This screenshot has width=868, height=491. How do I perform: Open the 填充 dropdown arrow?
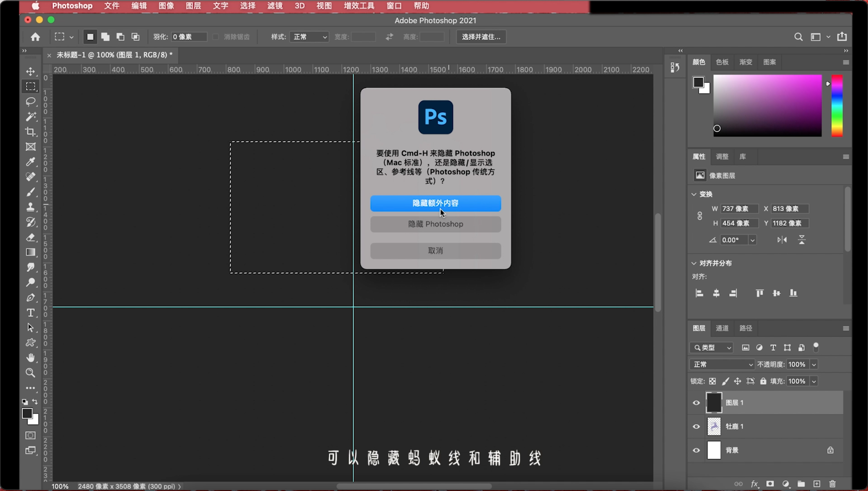coord(814,381)
